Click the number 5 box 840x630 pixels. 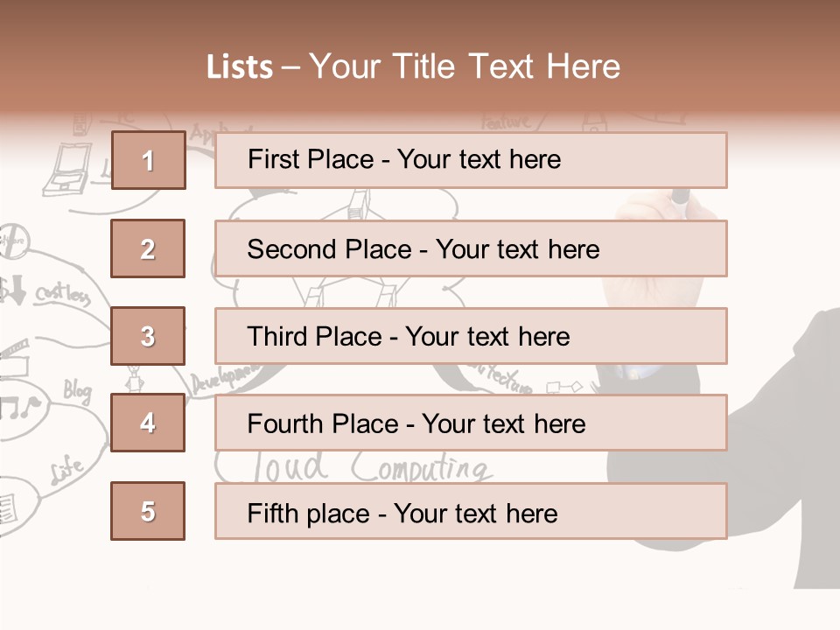point(148,511)
